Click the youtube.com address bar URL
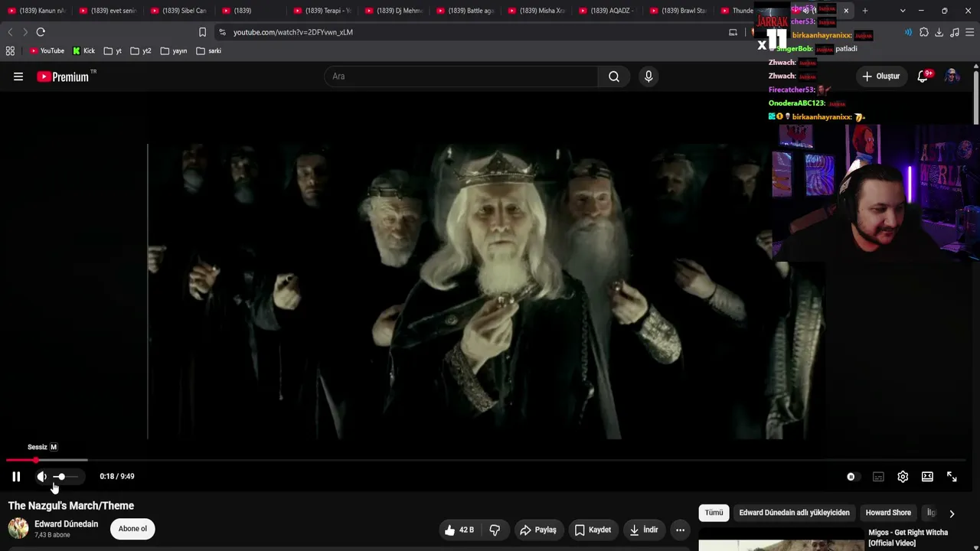980x551 pixels. tap(293, 32)
